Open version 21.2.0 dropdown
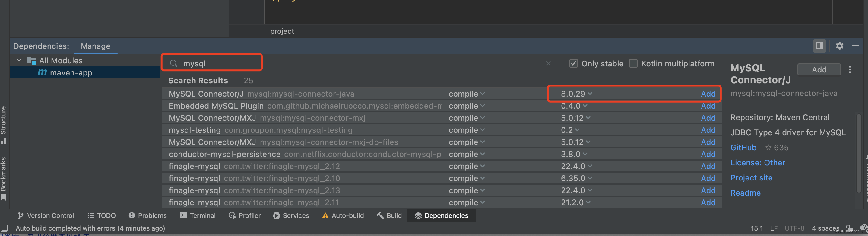The width and height of the screenshot is (868, 236). pyautogui.click(x=575, y=203)
